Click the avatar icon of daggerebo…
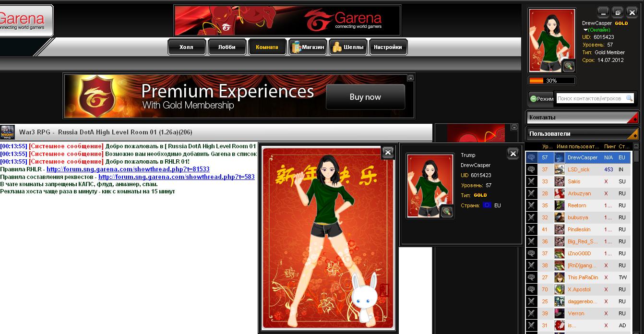 coord(560,301)
